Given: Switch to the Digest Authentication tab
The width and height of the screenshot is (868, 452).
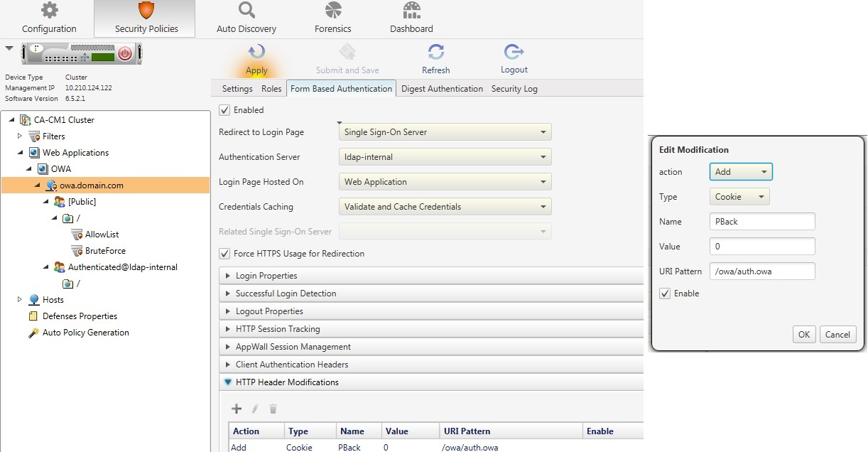Looking at the screenshot, I should click(x=442, y=88).
